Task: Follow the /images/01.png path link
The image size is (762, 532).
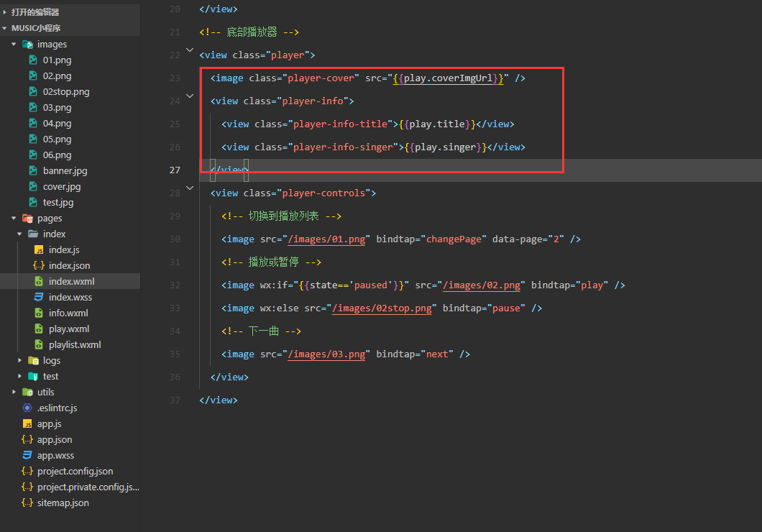Action: click(x=326, y=239)
